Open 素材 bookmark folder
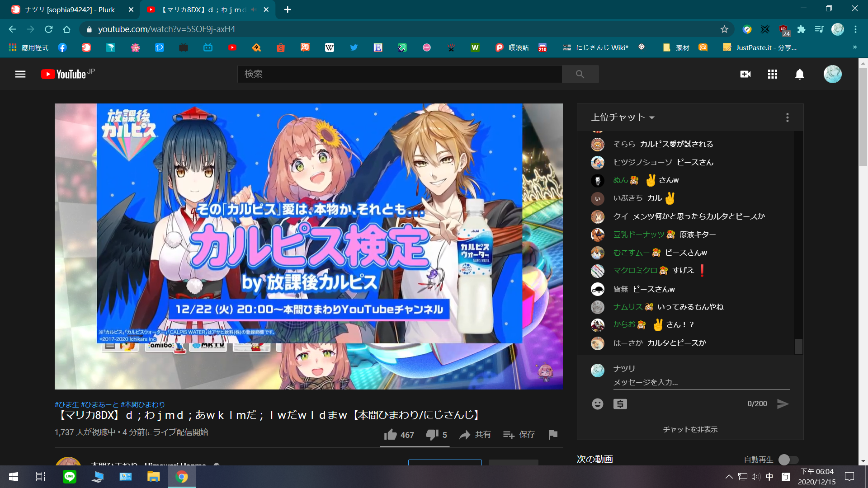The image size is (868, 488). [676, 47]
